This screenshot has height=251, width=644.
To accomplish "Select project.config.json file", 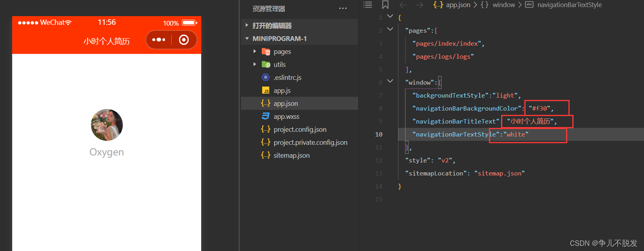I will pos(300,129).
